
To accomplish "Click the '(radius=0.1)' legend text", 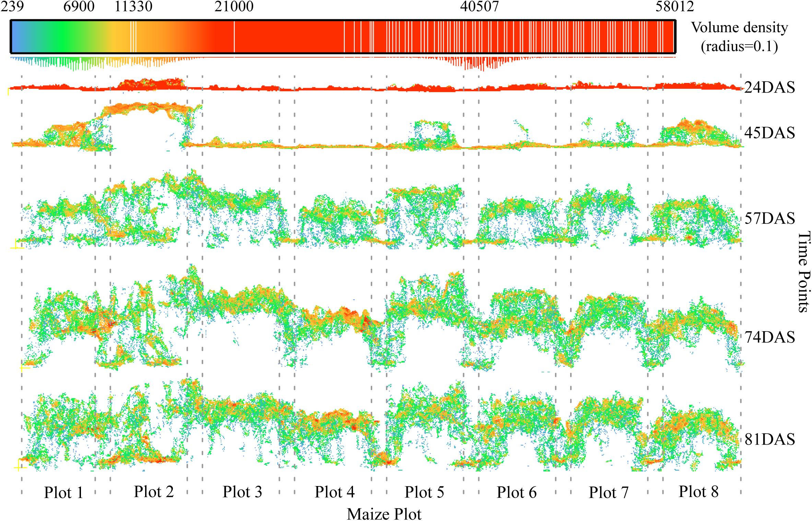I will [x=739, y=46].
